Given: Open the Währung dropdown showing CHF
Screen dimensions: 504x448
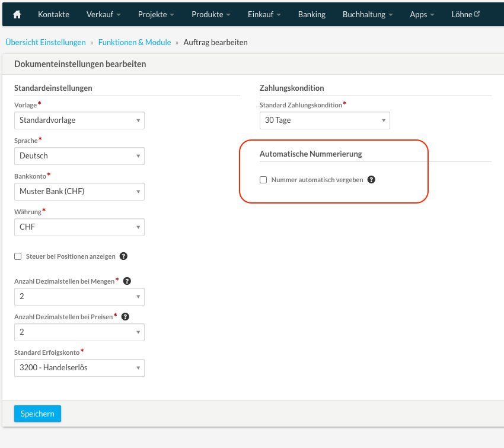Looking at the screenshot, I should 79,227.
